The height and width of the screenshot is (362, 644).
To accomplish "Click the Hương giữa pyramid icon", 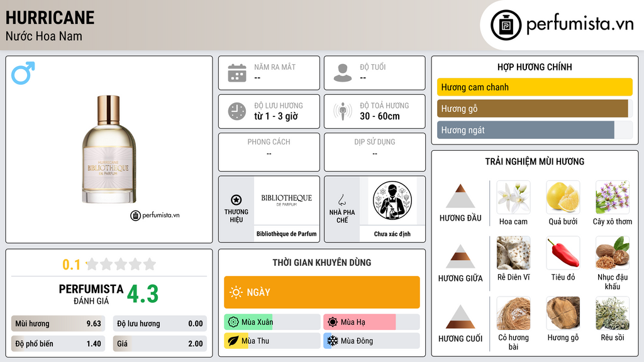I will (460, 256).
